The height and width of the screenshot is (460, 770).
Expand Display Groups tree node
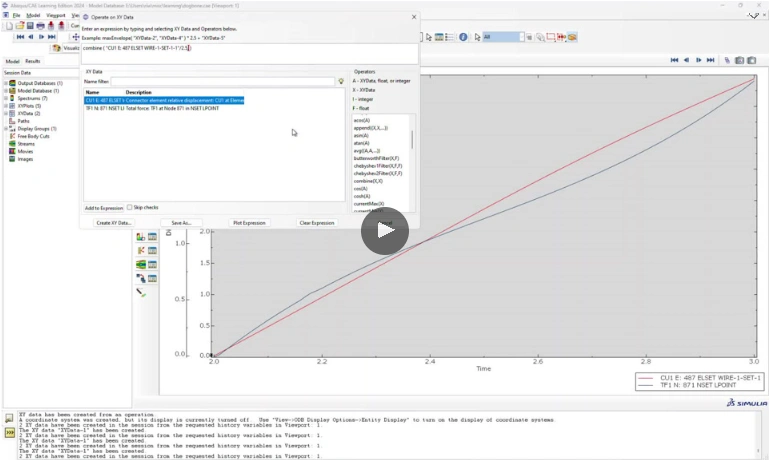pos(6,129)
